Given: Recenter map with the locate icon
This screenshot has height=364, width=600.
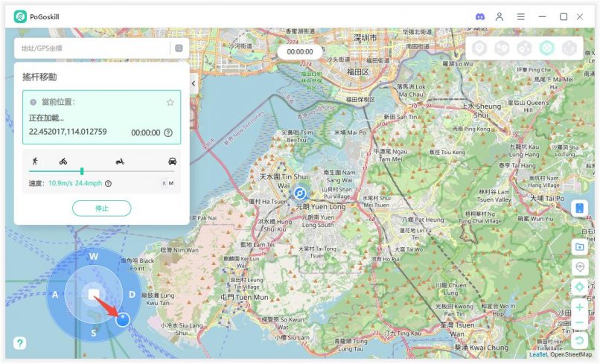Looking at the screenshot, I should (580, 287).
